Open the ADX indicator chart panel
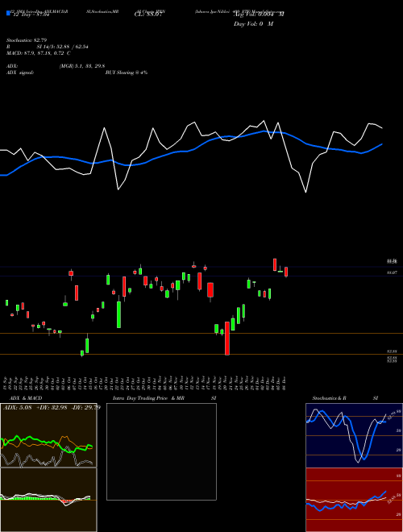Screen dimensions: 403x532 (48, 435)
